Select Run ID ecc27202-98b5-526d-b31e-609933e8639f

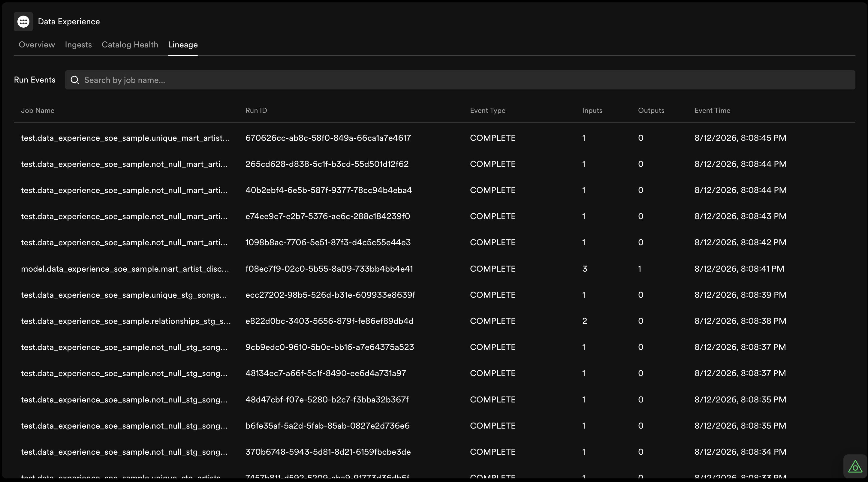coord(330,295)
